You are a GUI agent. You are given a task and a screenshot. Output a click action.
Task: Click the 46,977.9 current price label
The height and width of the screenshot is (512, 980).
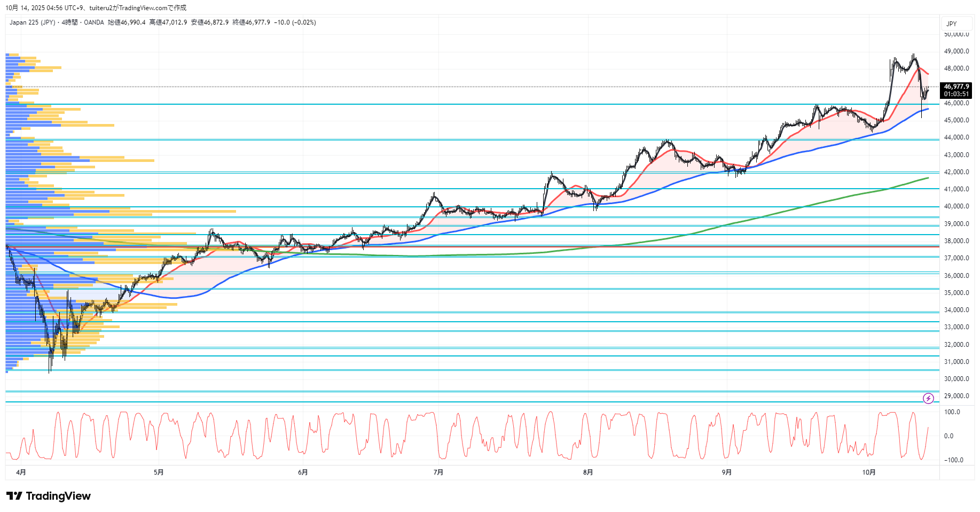(956, 87)
